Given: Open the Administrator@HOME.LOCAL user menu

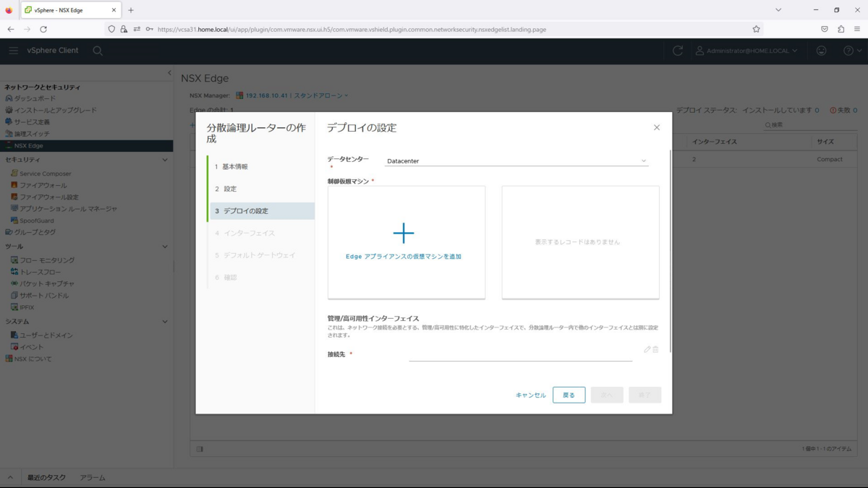Looking at the screenshot, I should pyautogui.click(x=746, y=51).
